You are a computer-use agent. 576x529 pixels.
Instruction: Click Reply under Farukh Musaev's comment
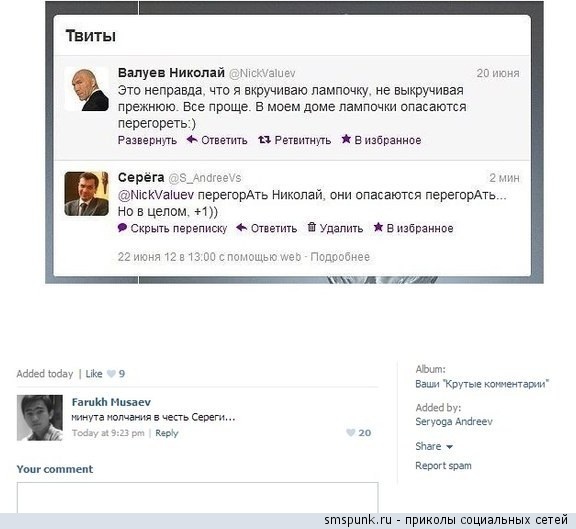[167, 433]
